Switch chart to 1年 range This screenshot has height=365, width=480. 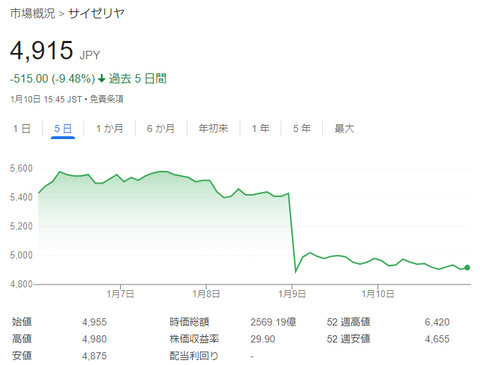pos(260,129)
